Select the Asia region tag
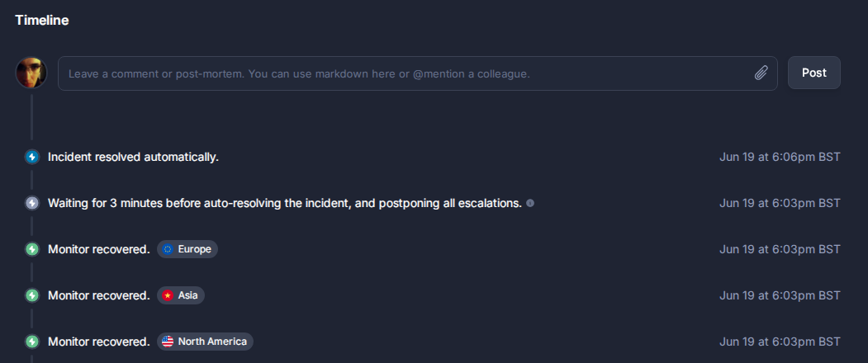This screenshot has height=363, width=868. tap(181, 295)
